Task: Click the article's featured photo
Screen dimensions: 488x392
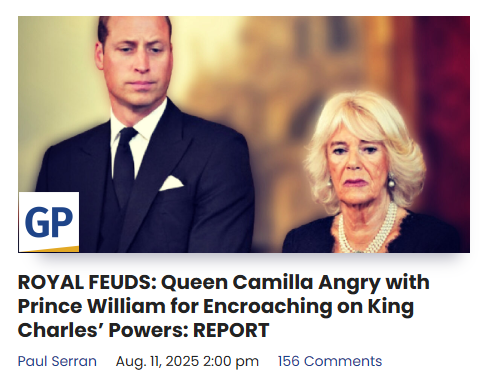Action: [x=244, y=134]
